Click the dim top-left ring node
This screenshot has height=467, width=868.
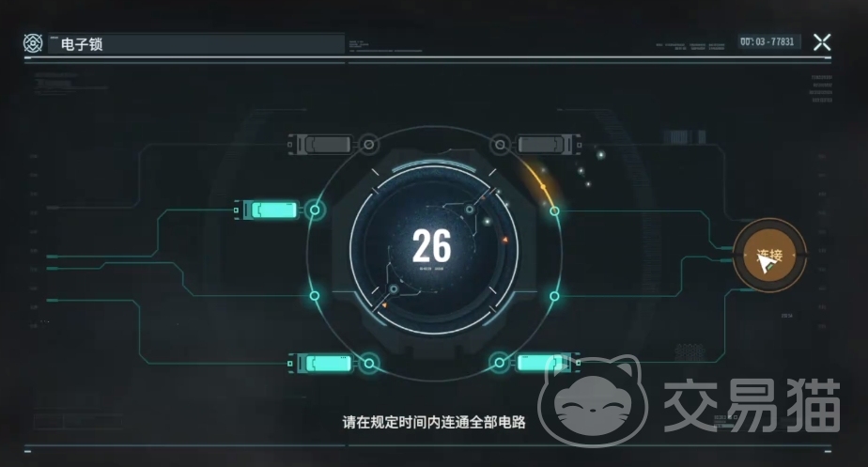click(x=368, y=145)
